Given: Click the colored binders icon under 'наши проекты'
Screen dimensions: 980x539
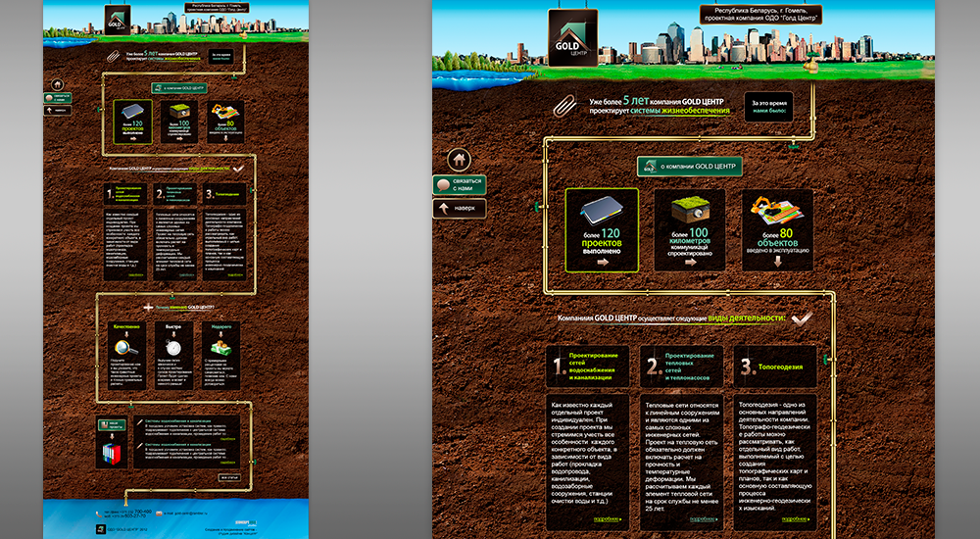Looking at the screenshot, I should 112,452.
